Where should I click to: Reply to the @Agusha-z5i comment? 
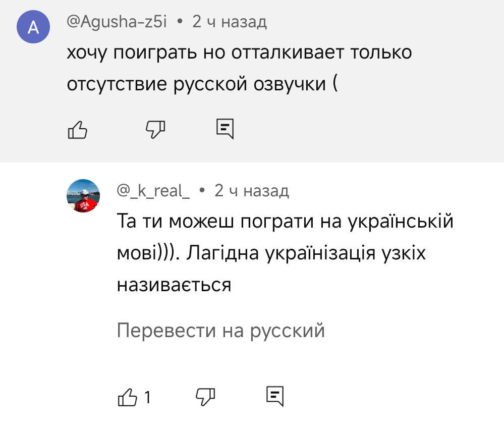click(x=225, y=129)
